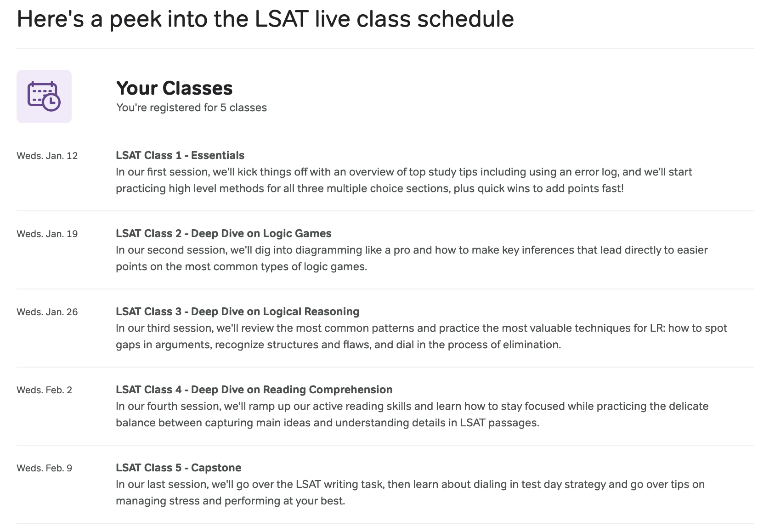Screen dimensions: 769x532
Task: Select the Weds. Jan. 19 date label
Action: (47, 234)
